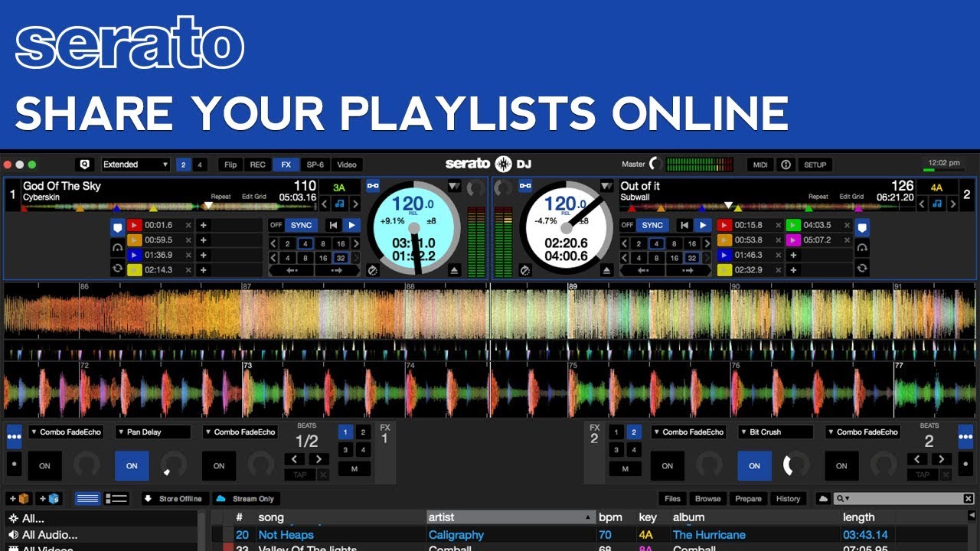The height and width of the screenshot is (551, 980).
Task: Toggle sync OFF button on deck 1
Action: point(276,225)
